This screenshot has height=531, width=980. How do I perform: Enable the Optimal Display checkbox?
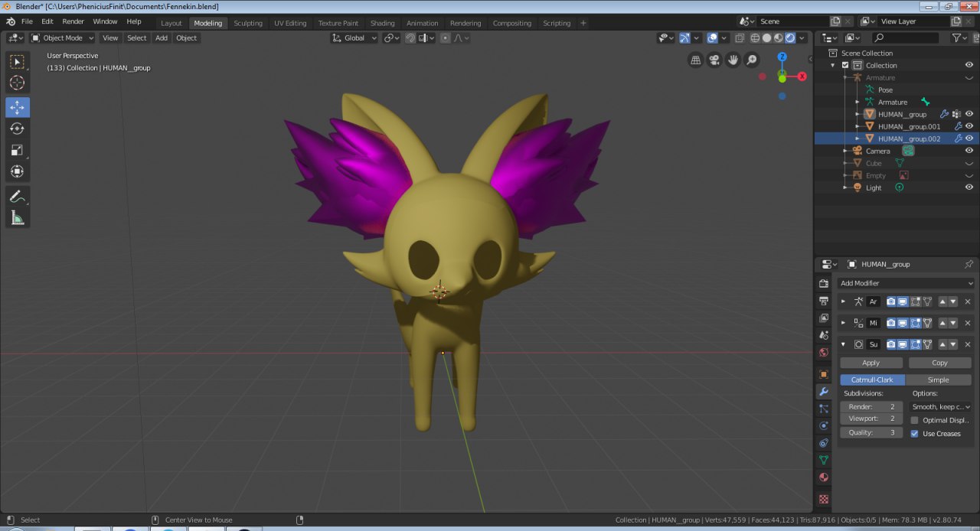click(914, 420)
